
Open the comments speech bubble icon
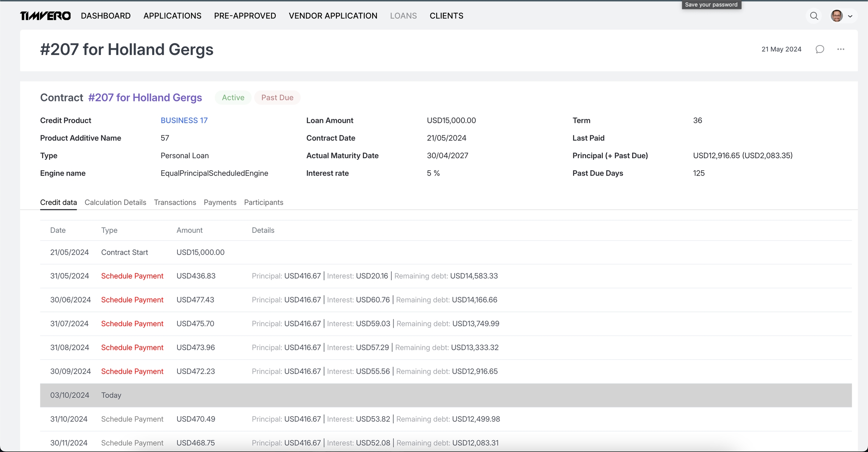click(820, 49)
